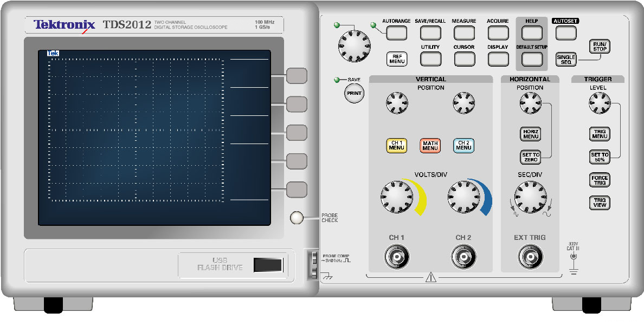Open the TRIG MENU button
The image size is (644, 332).
coord(600,134)
